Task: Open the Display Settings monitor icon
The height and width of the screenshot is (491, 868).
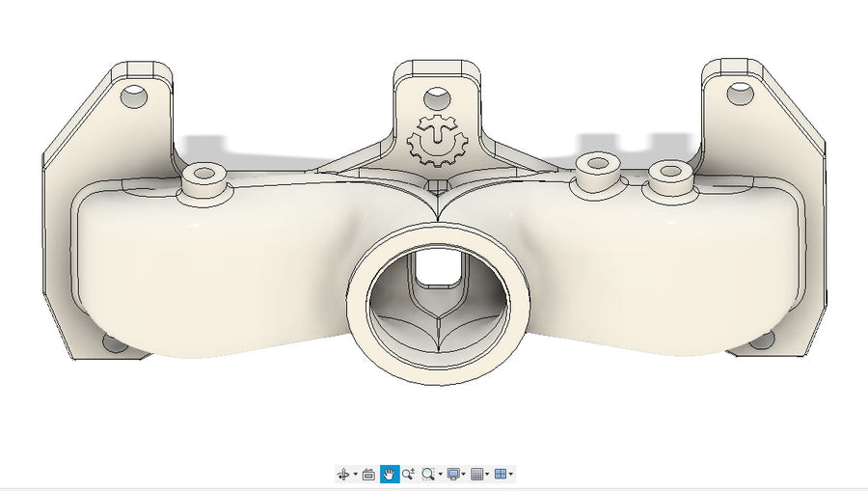Action: (452, 474)
